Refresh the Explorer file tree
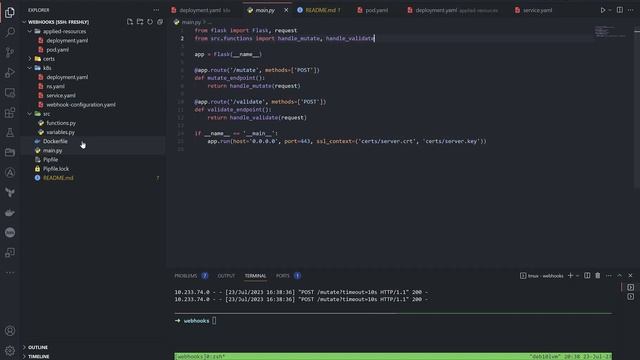Viewport: 640px width, 360px height. [150, 22]
